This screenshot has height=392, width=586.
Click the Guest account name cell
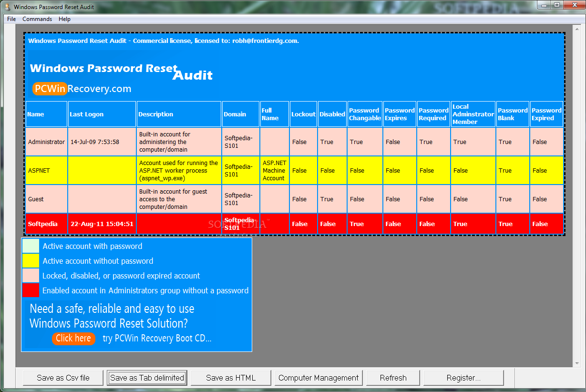point(46,199)
